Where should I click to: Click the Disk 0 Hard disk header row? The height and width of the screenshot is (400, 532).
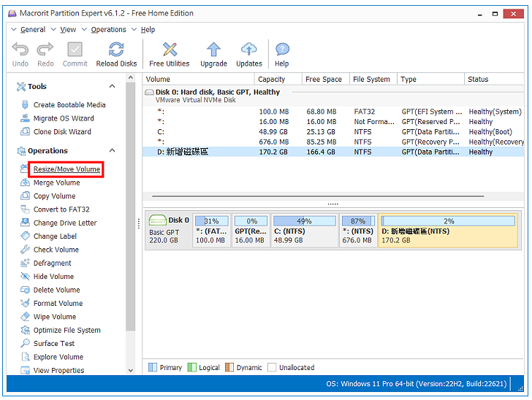click(333, 95)
